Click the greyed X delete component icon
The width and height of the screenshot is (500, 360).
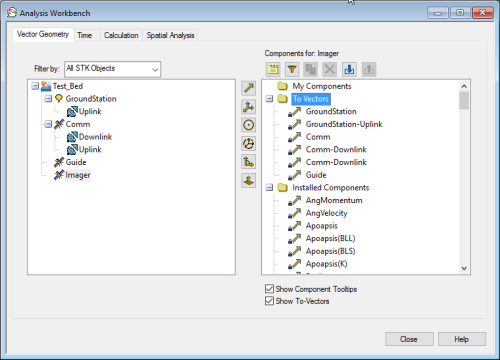coord(330,69)
